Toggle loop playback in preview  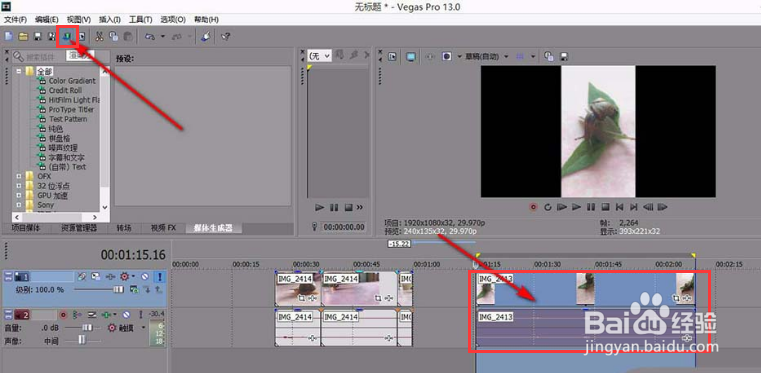548,207
